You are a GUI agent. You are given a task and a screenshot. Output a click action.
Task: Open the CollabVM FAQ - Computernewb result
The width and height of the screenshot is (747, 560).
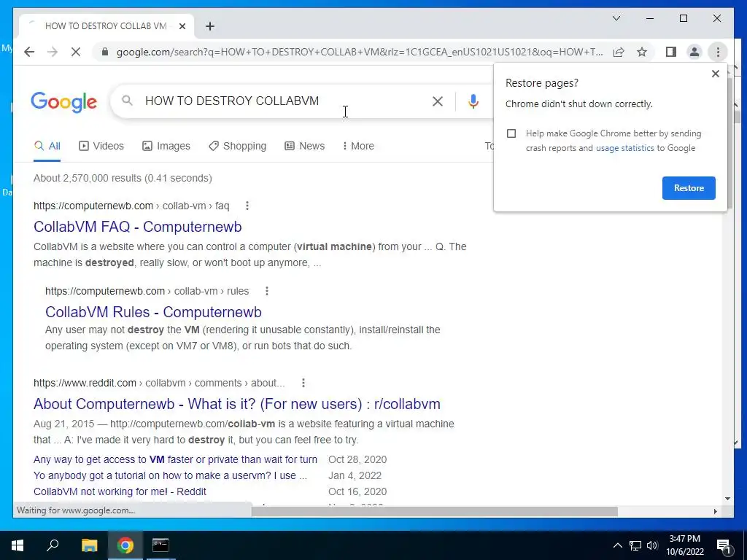pos(138,227)
